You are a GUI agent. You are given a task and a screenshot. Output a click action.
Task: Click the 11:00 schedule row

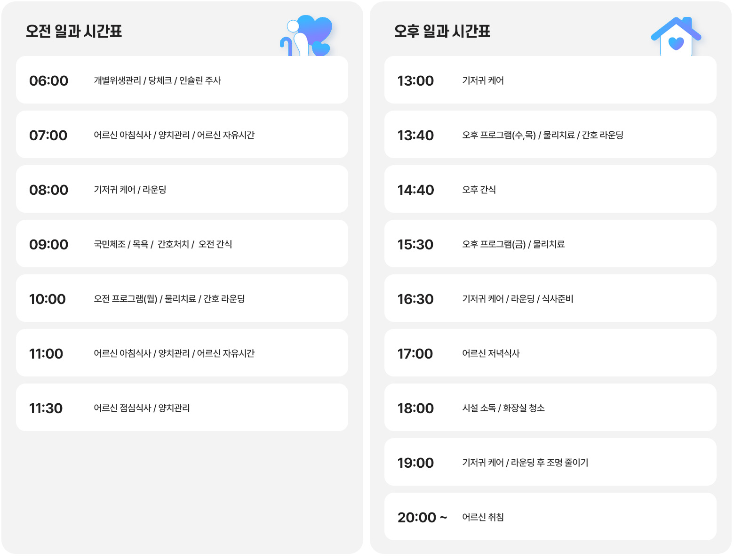(182, 353)
